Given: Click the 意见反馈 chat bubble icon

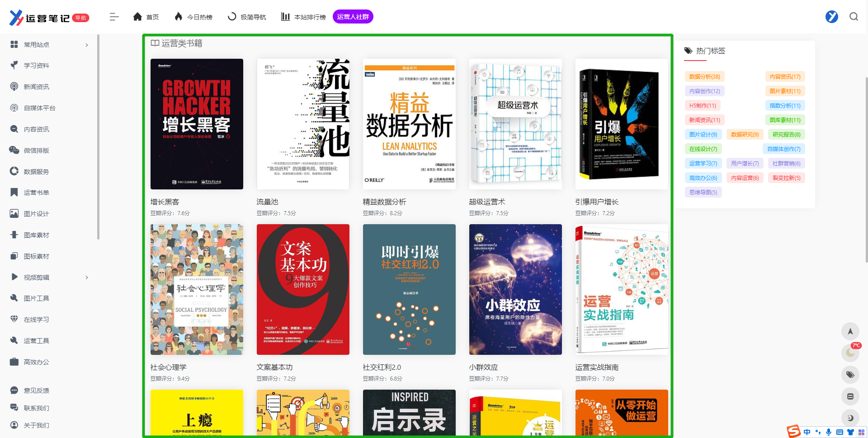Looking at the screenshot, I should (14, 390).
